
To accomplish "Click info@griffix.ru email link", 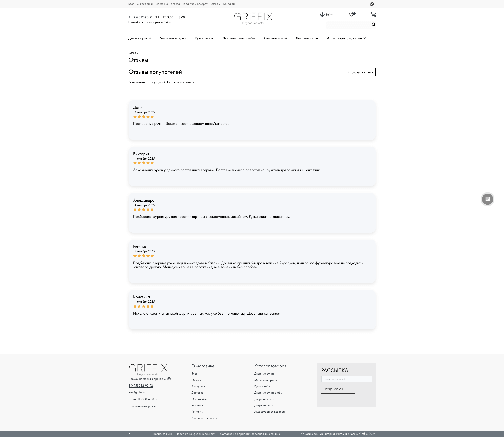I will click(137, 392).
